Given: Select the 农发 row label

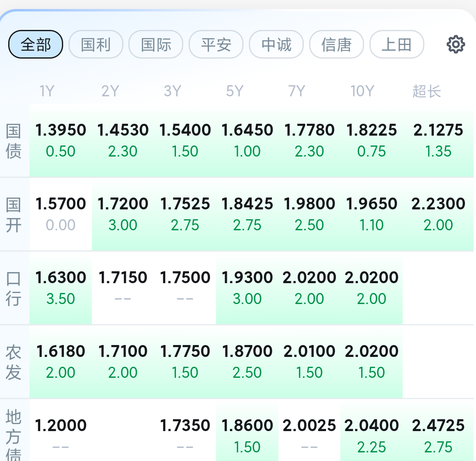Looking at the screenshot, I should coord(14,362).
